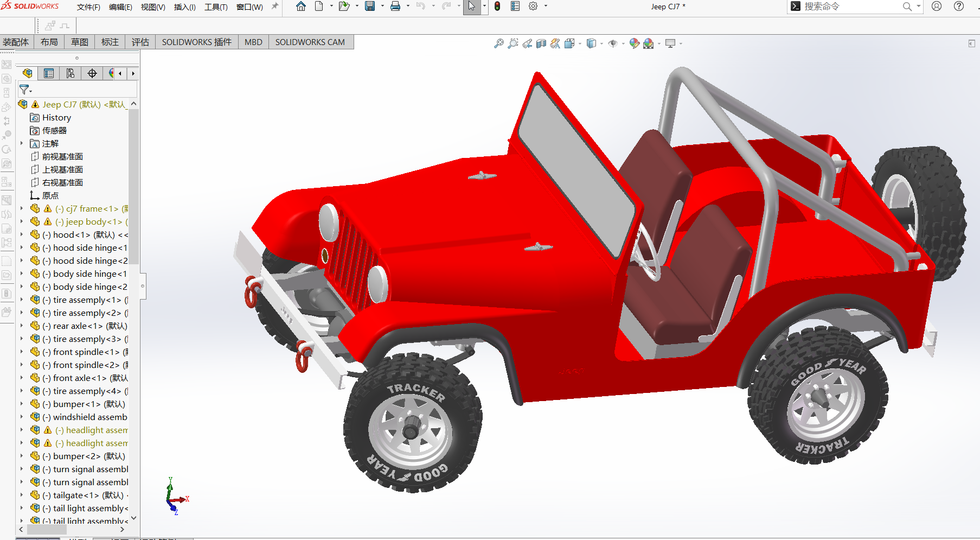980x540 pixels.
Task: Click the View Orientation cube icon
Action: coord(569,43)
